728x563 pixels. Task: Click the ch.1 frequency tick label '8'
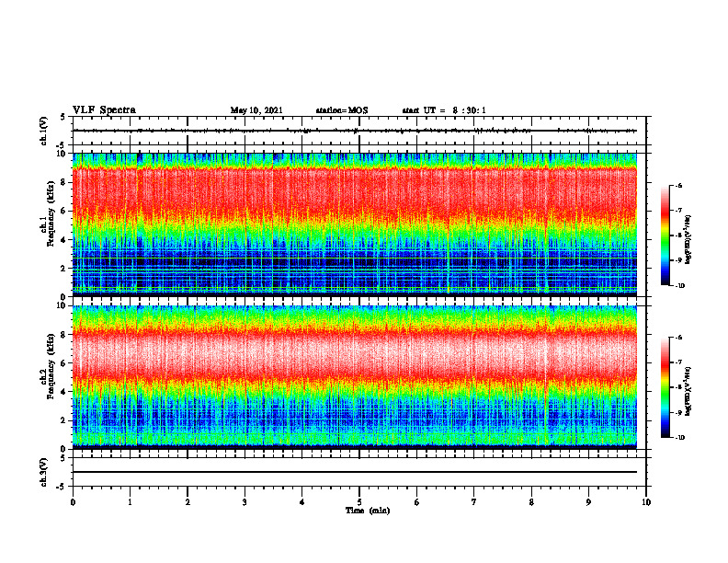pyautogui.click(x=64, y=182)
